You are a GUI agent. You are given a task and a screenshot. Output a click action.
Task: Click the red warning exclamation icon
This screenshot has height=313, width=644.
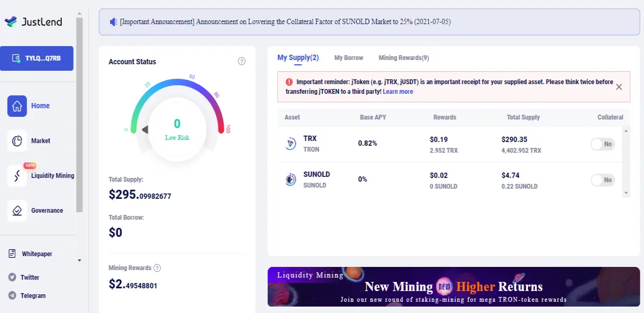[289, 82]
